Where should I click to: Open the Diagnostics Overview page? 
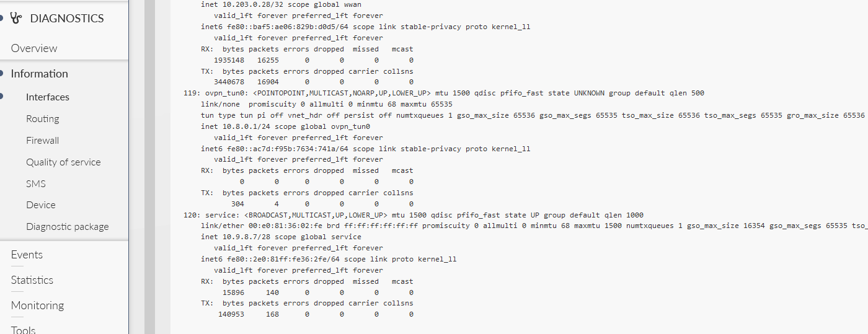[x=34, y=48]
